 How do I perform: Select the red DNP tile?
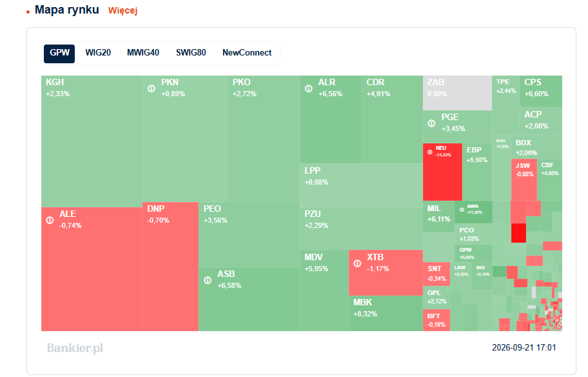click(x=170, y=267)
